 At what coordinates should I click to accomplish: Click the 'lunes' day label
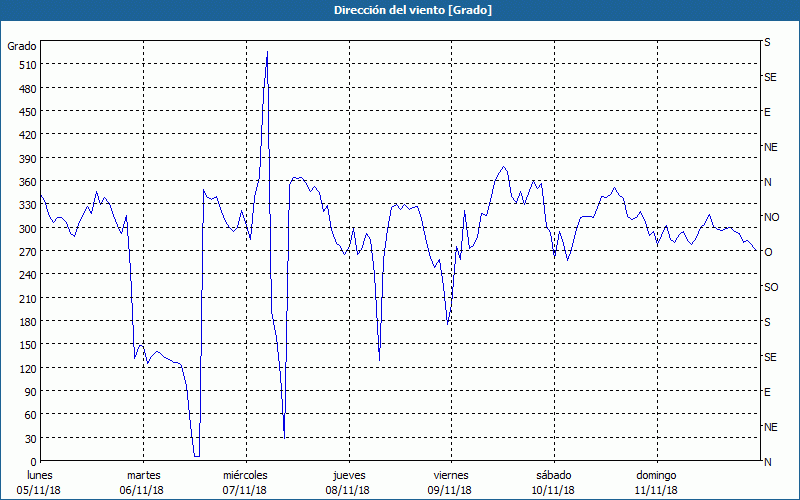pos(39,476)
